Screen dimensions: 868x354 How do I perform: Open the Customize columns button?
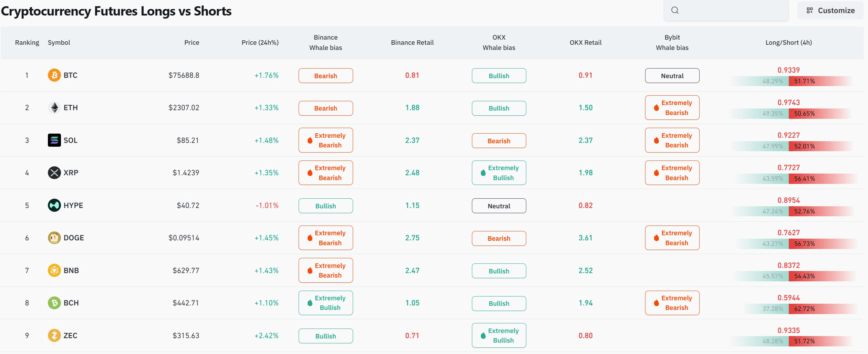point(830,11)
